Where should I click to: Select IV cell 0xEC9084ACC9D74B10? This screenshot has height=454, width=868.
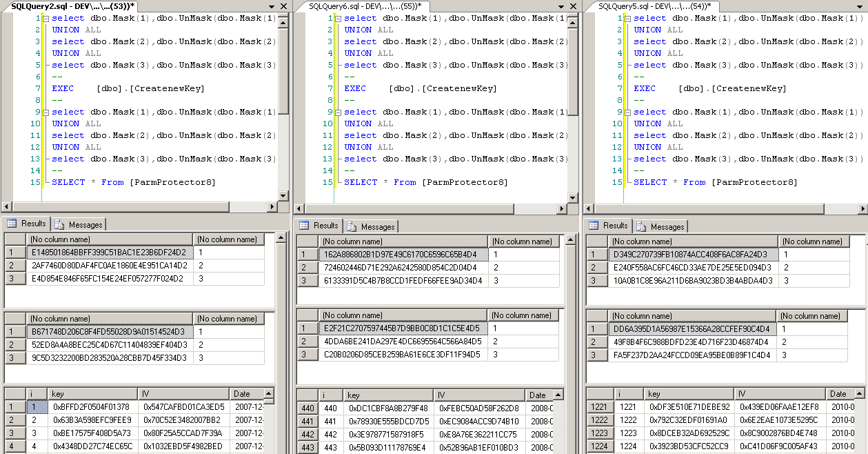[481, 422]
